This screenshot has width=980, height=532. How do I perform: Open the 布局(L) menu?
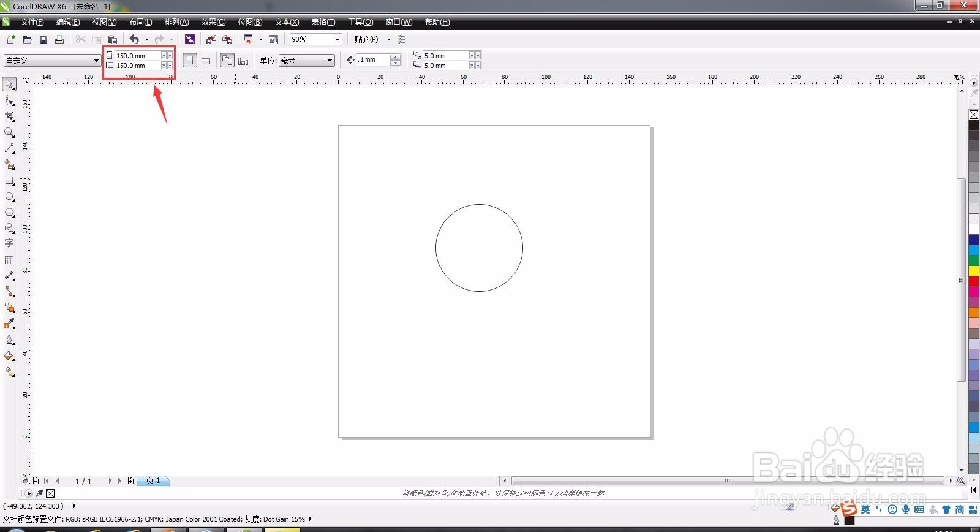140,22
